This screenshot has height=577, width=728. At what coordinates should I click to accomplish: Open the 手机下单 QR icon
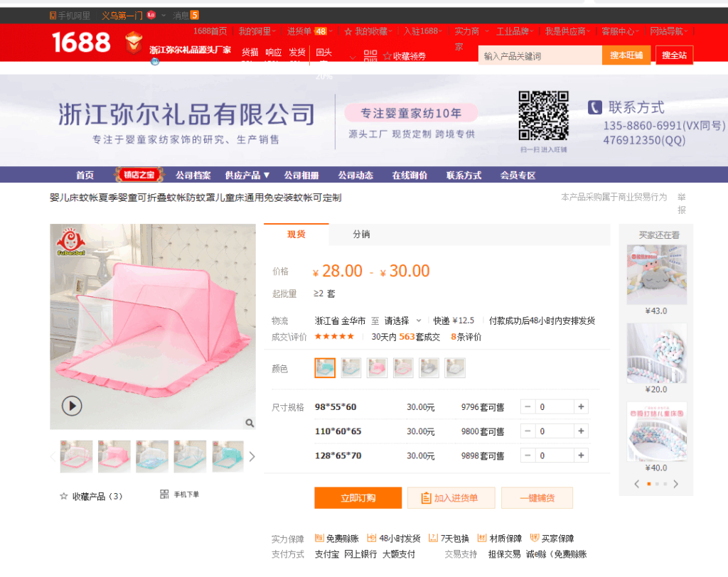point(164,495)
